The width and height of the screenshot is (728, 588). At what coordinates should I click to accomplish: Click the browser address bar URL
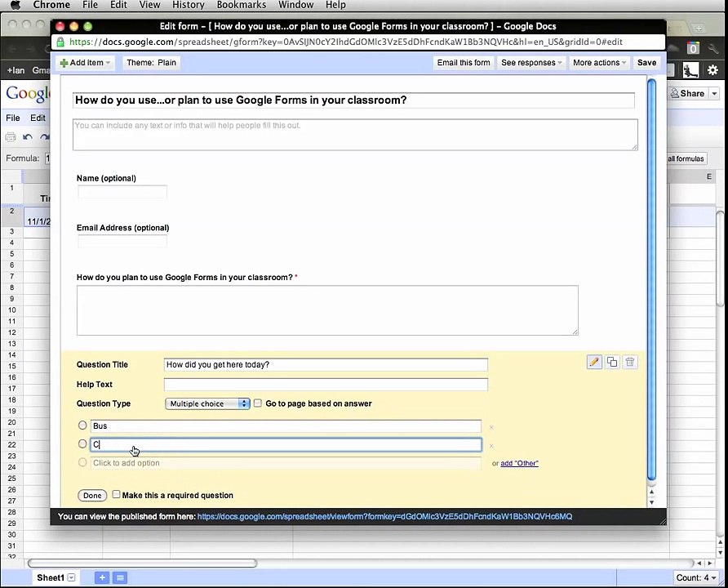(346, 42)
